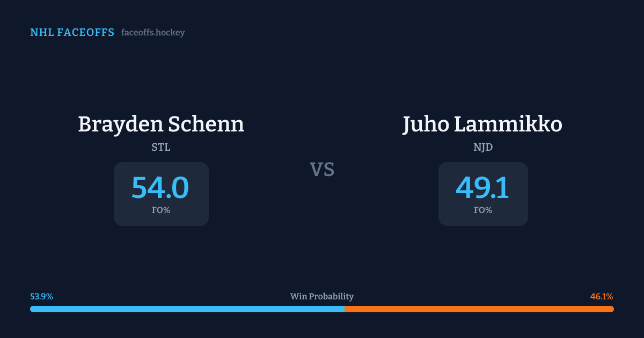644x338 pixels.
Task: Click the VS text between players
Action: [322, 170]
